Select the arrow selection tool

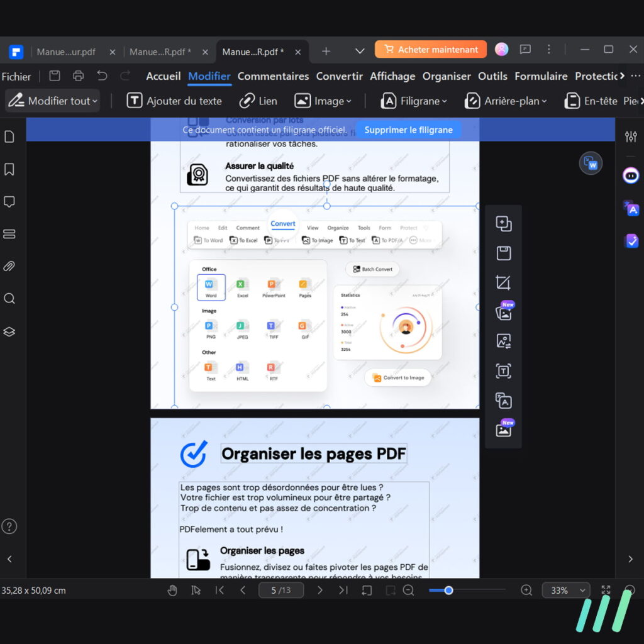click(x=196, y=590)
